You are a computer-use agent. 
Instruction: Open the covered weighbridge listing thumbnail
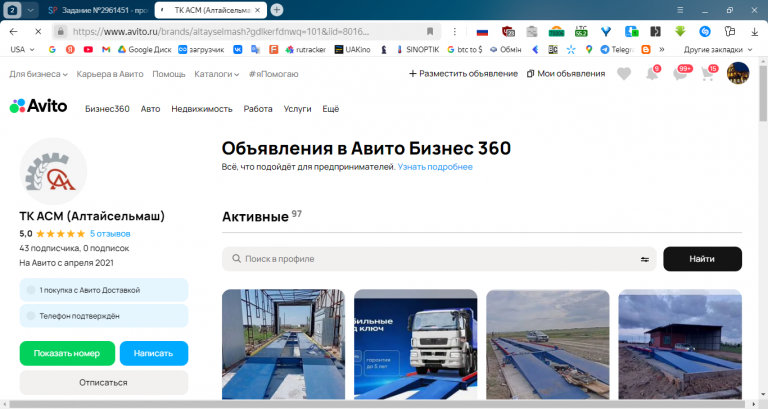[283, 344]
